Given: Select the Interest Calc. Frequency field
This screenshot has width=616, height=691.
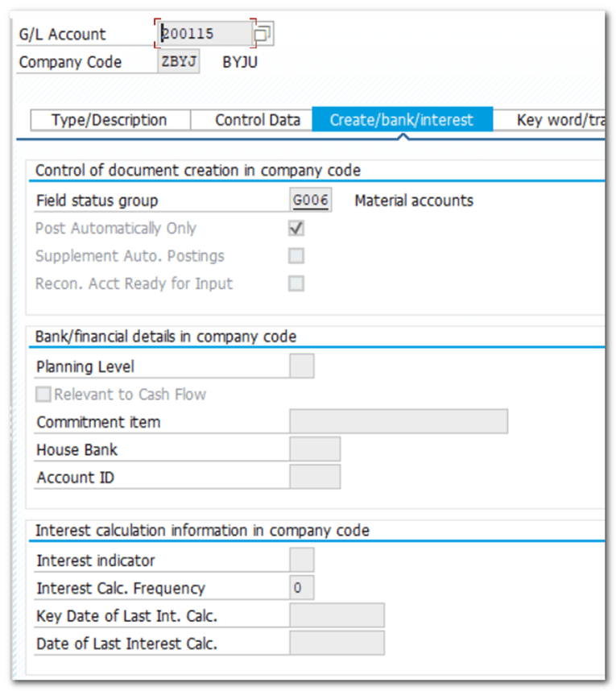Looking at the screenshot, I should click(x=301, y=588).
